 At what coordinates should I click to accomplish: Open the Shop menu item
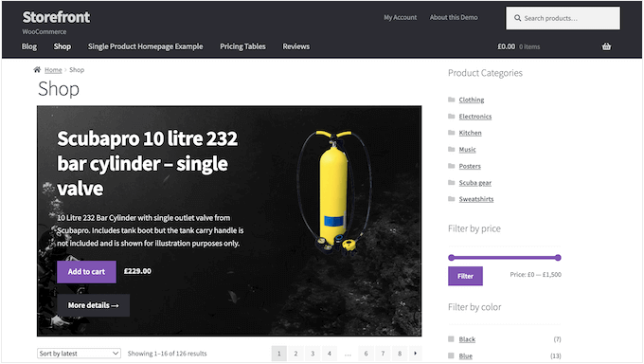pyautogui.click(x=62, y=46)
